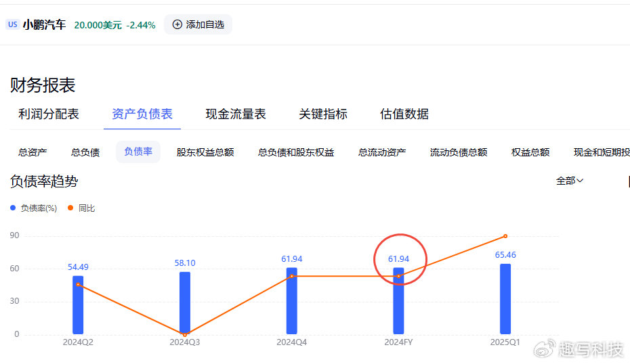Click the 同比 line point at 2025Q1

[x=505, y=236]
